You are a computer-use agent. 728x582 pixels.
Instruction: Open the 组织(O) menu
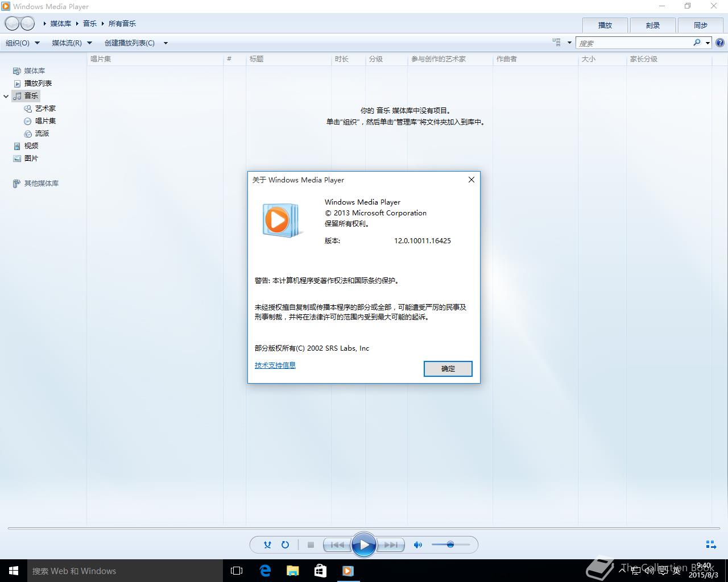click(23, 43)
